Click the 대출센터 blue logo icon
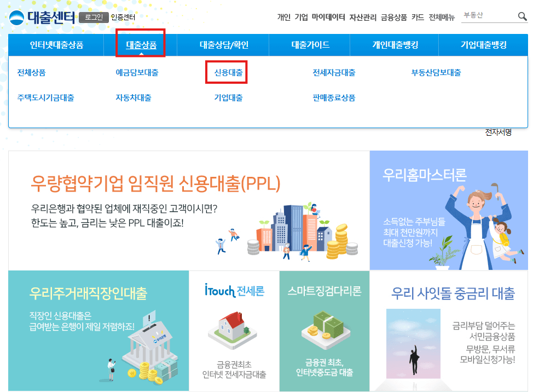 [x=16, y=18]
